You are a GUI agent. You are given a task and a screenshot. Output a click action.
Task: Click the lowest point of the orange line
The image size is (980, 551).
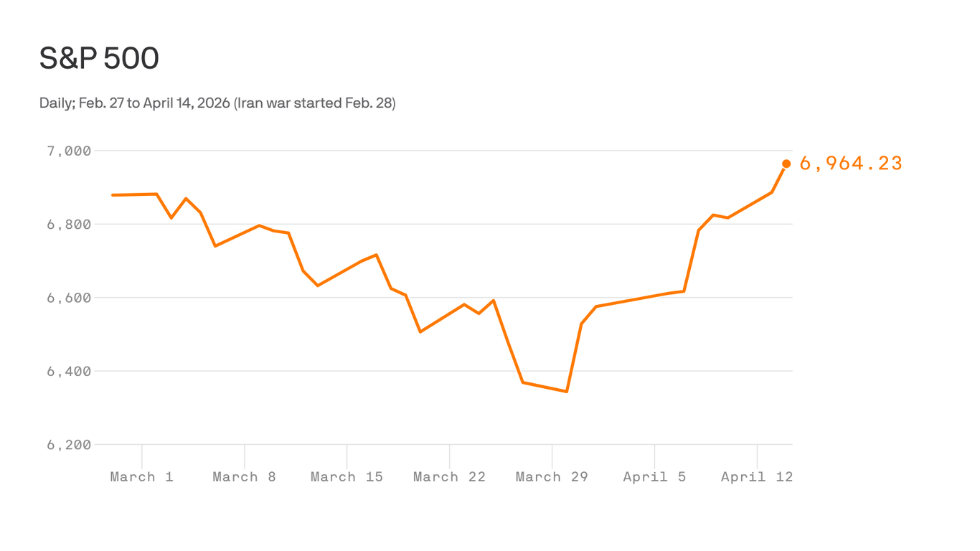(x=567, y=391)
